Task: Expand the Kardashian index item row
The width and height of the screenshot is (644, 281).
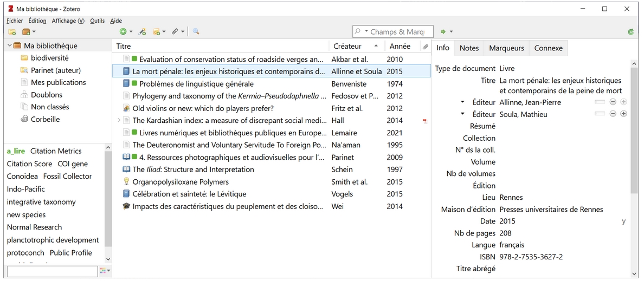Action: pyautogui.click(x=119, y=120)
